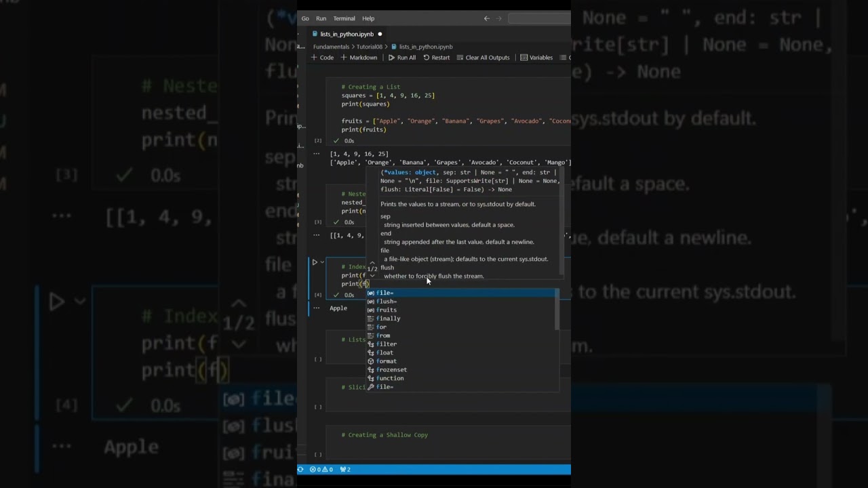
Task: Select the highlighted 'file=' suggestion
Action: coord(462,293)
